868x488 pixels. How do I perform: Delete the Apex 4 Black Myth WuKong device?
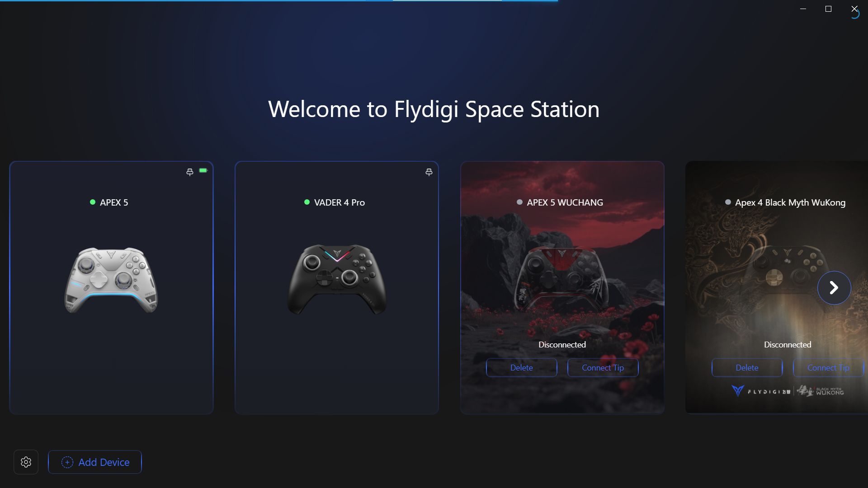pos(747,367)
